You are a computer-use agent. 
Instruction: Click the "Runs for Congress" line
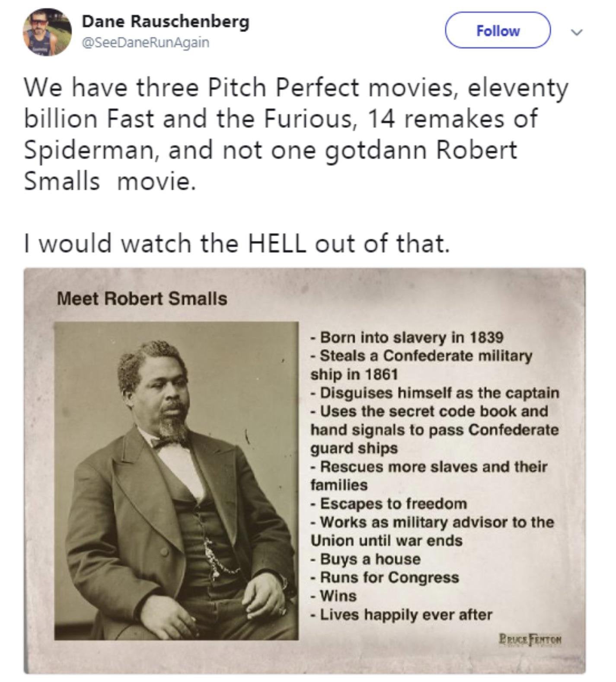tap(385, 577)
